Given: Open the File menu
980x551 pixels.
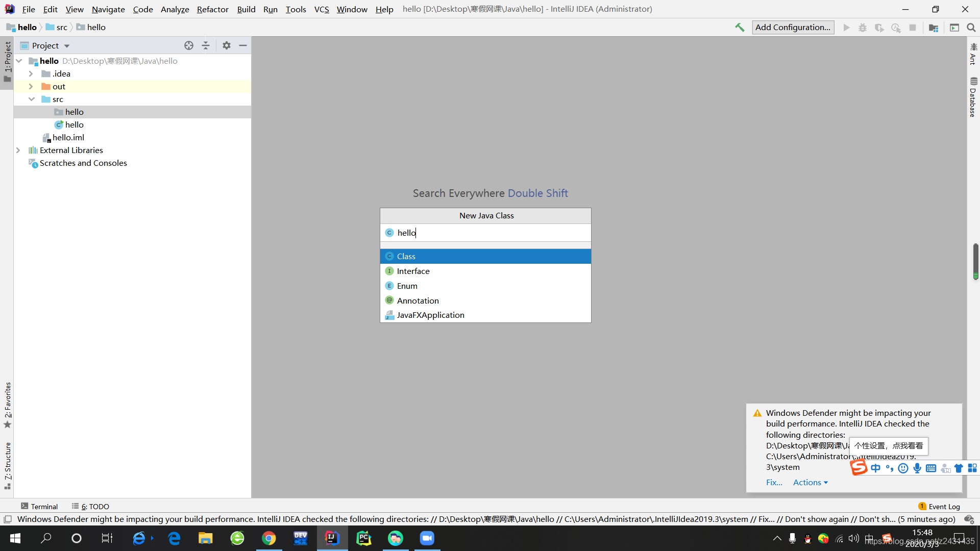Looking at the screenshot, I should (29, 9).
